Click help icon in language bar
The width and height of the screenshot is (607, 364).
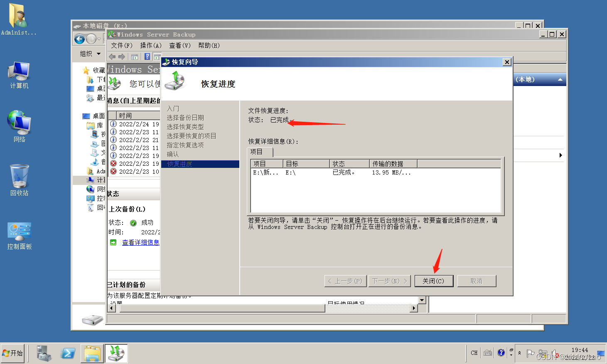(501, 353)
